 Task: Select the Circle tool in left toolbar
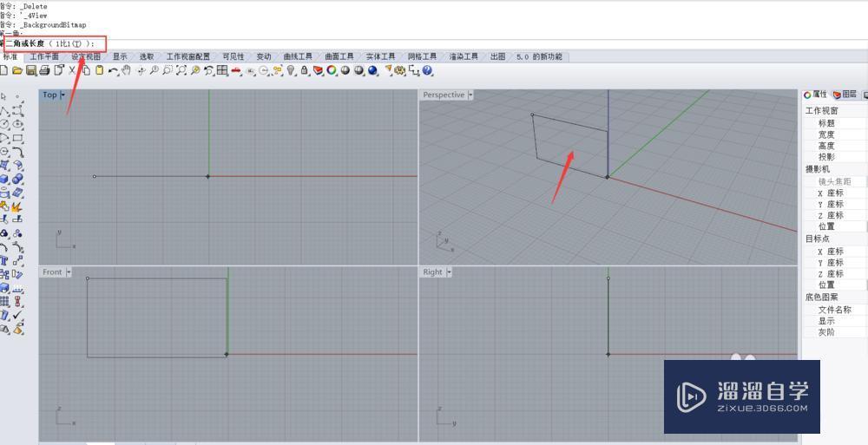3,124
